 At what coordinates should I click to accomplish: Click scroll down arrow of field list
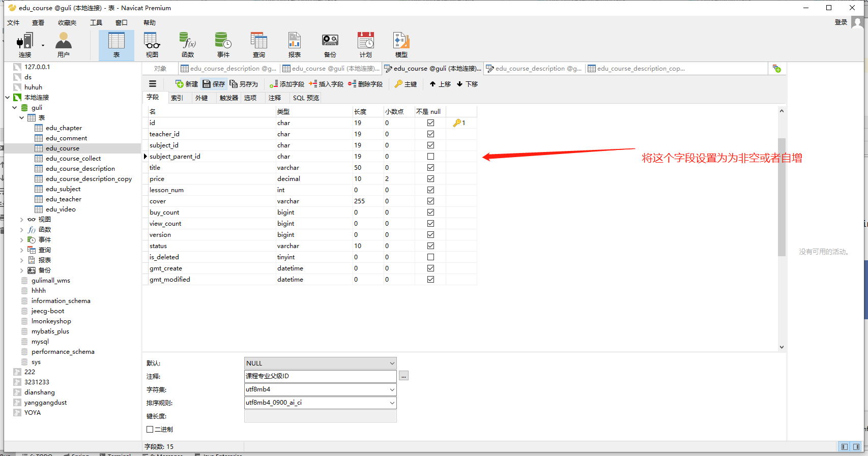(782, 347)
